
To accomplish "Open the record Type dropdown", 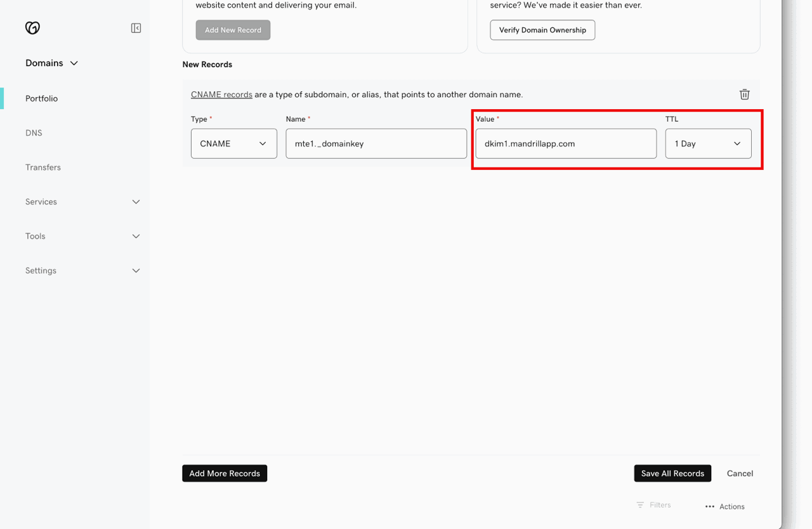I will (x=233, y=144).
